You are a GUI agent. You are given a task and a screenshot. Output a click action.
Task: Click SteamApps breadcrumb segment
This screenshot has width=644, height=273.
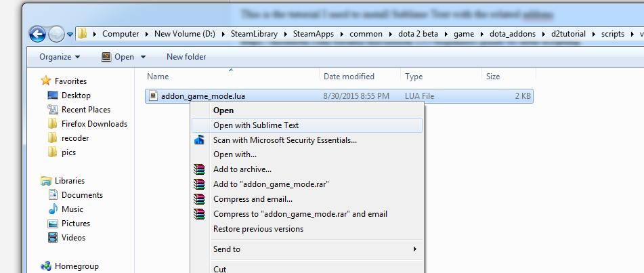point(314,34)
